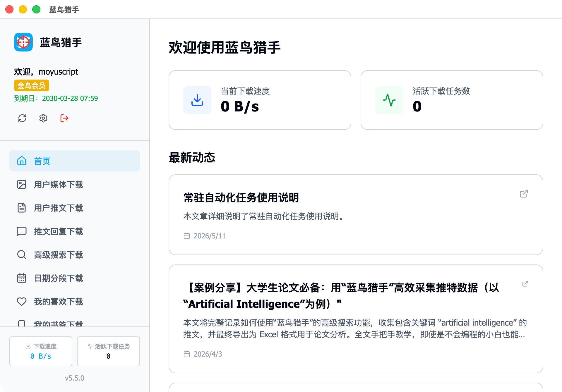Click the 欢迎，moyuscript greeting

point(46,72)
